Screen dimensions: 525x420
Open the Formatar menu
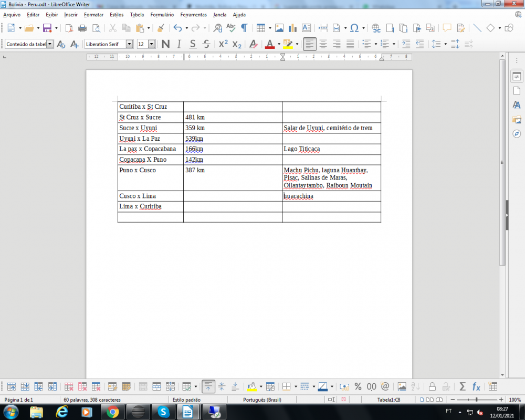[93, 15]
